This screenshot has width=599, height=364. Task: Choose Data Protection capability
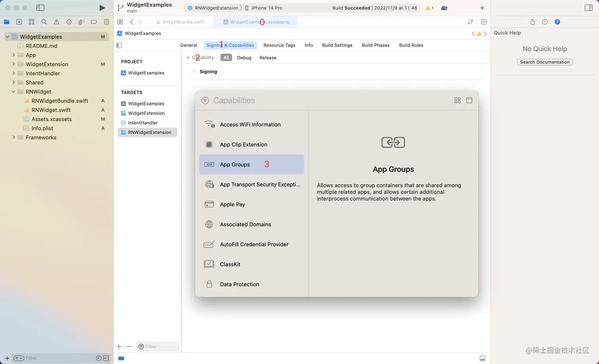pos(252,284)
